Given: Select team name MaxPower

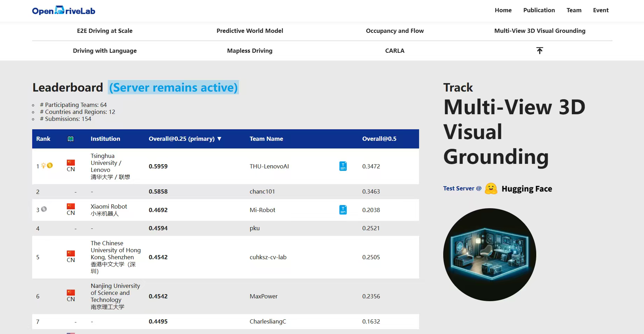Looking at the screenshot, I should click(263, 296).
